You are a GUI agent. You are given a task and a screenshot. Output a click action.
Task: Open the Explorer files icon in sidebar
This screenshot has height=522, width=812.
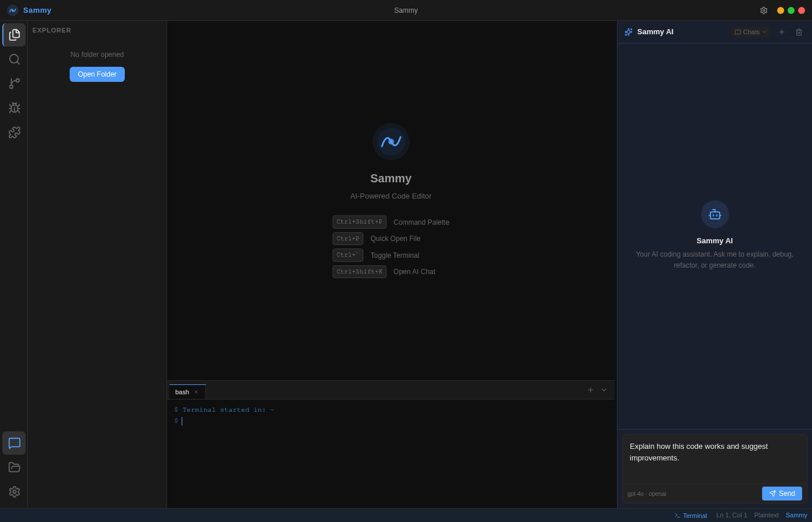click(x=15, y=35)
